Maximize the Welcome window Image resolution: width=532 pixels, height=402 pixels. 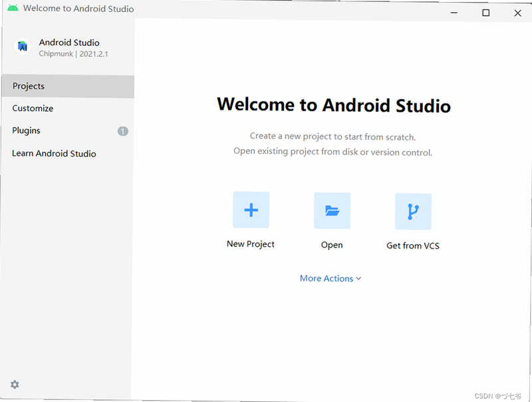[486, 13]
